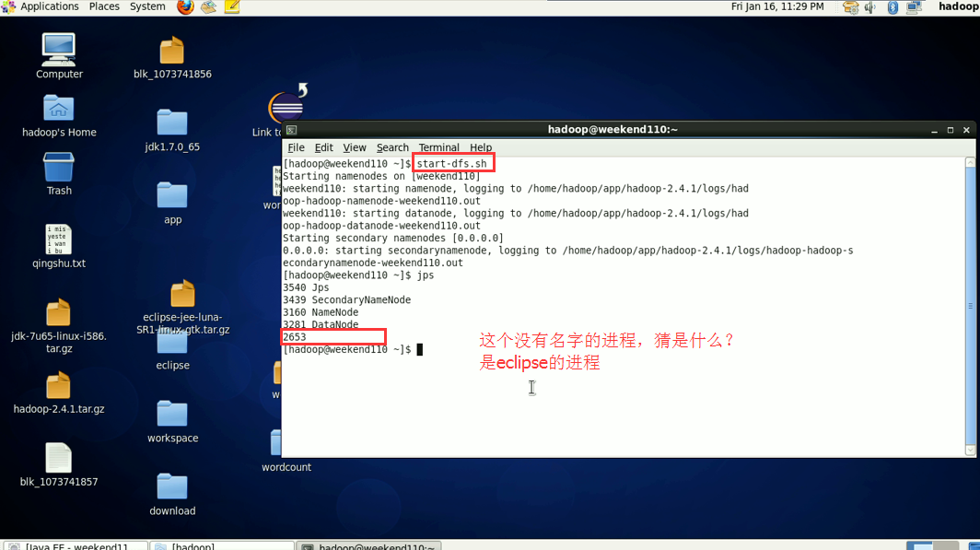Maximize the terminal window
The image size is (980, 550).
[950, 130]
